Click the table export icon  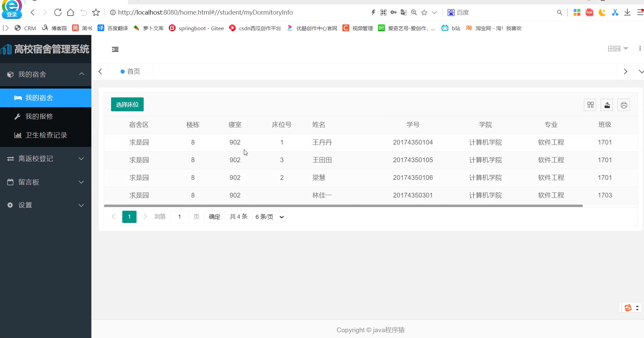(x=607, y=105)
